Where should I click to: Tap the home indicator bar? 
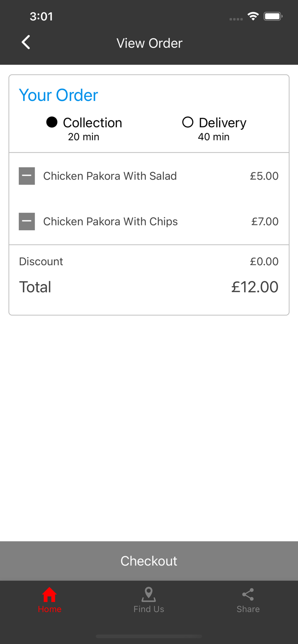[149, 637]
